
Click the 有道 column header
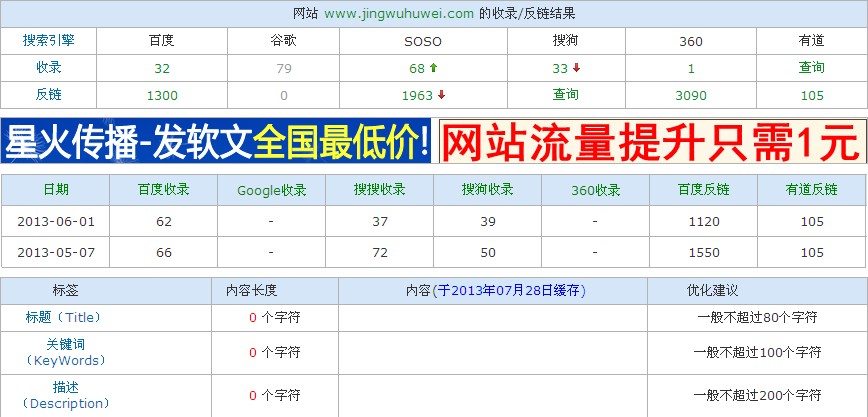[x=812, y=40]
